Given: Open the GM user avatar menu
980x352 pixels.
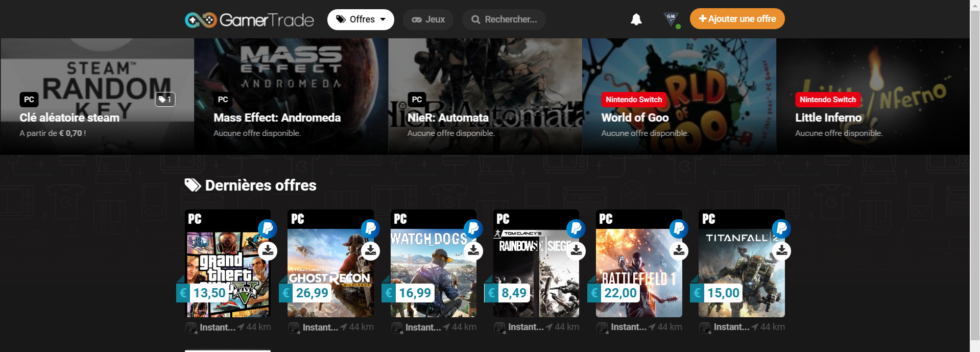Looking at the screenshot, I should point(672,19).
